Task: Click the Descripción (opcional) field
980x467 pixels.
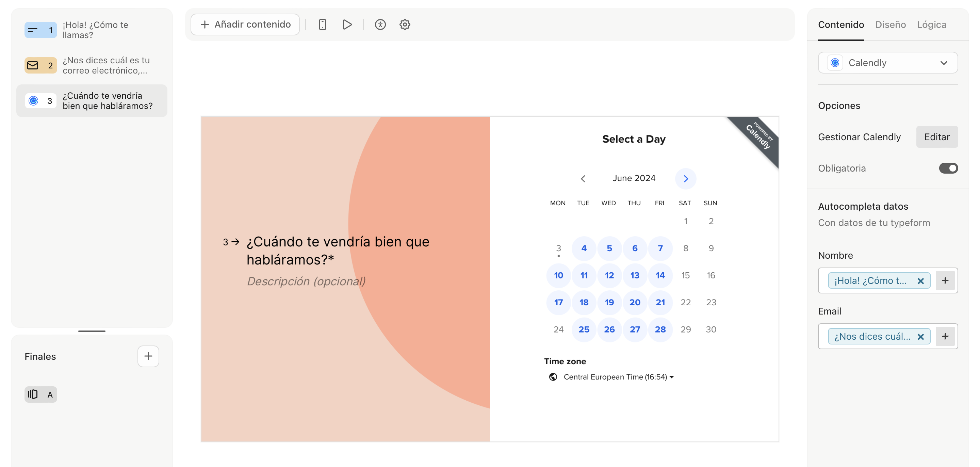Action: tap(306, 281)
